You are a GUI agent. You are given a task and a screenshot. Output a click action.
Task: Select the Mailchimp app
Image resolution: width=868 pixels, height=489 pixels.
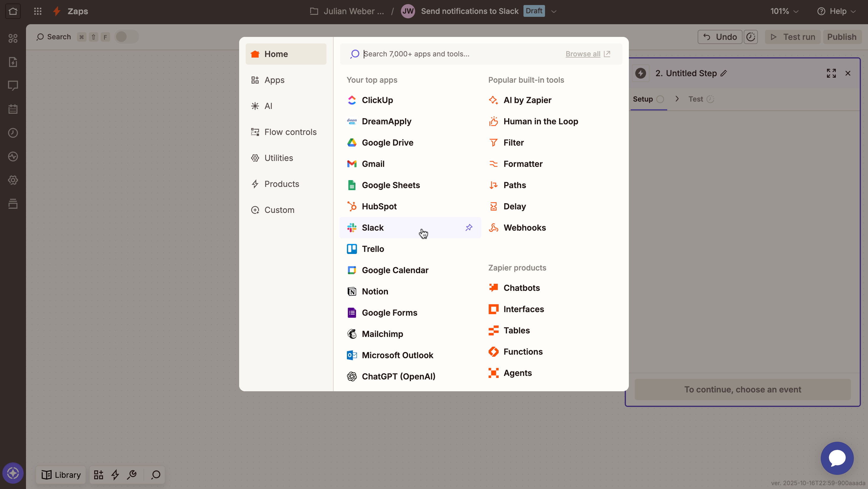coord(410,334)
